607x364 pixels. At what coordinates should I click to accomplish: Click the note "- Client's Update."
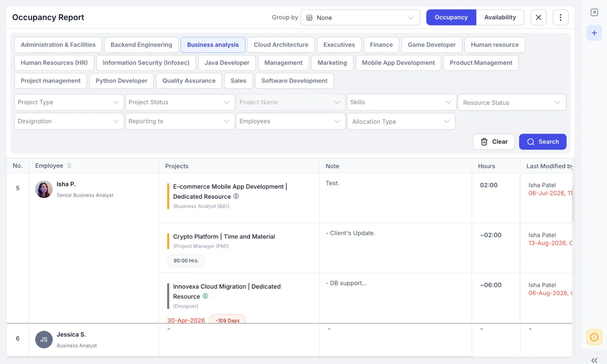click(350, 233)
